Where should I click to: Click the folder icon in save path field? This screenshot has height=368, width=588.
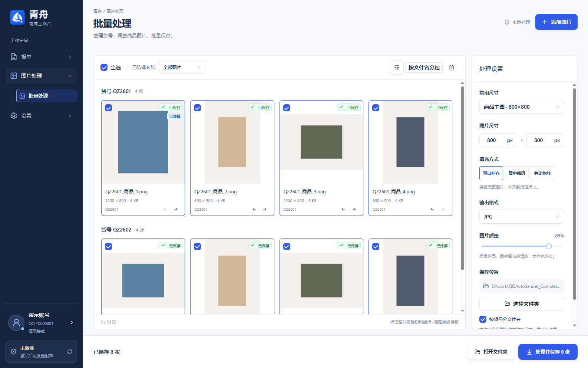[x=486, y=286]
